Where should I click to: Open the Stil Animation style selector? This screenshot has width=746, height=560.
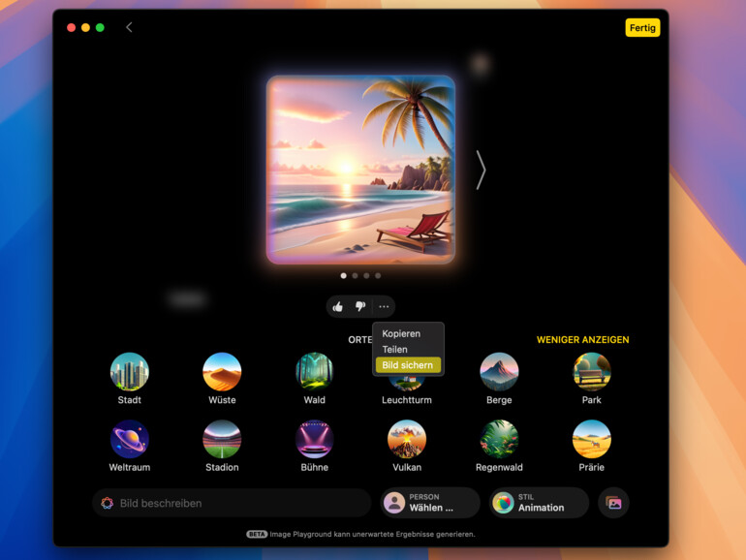tap(539, 503)
